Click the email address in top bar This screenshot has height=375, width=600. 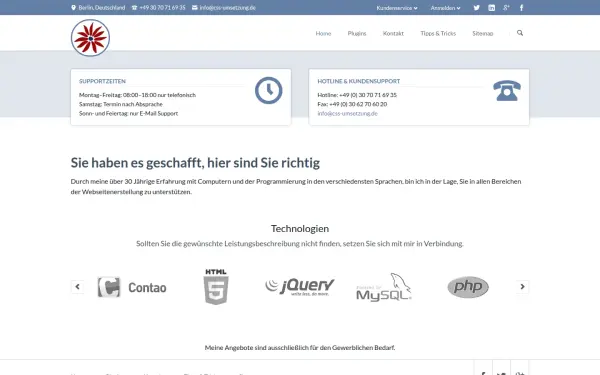pyautogui.click(x=228, y=8)
